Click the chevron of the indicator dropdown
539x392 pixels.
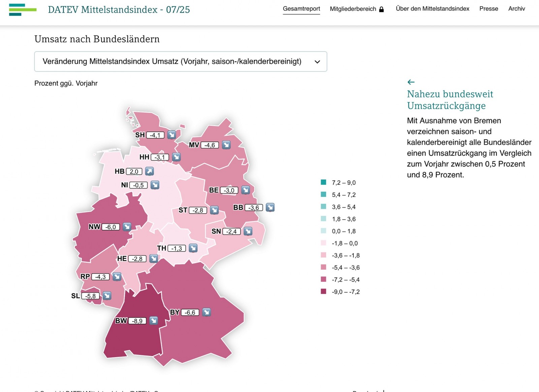tap(317, 62)
